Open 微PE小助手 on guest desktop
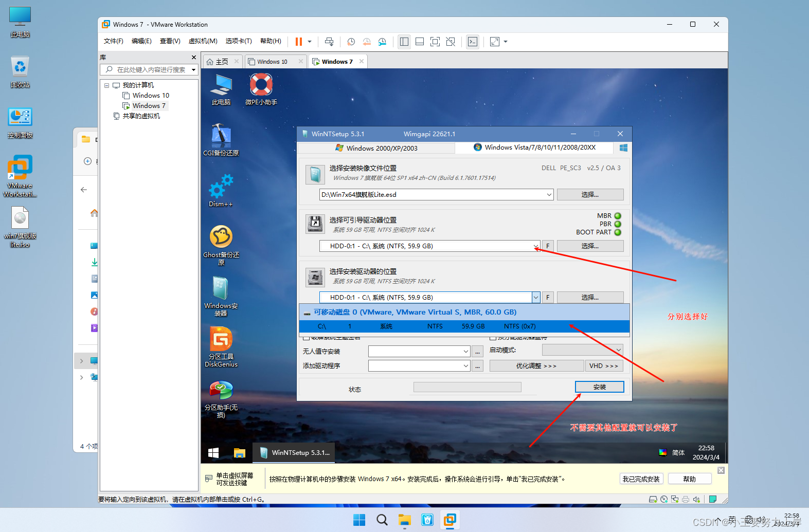Image resolution: width=809 pixels, height=532 pixels. 261,89
